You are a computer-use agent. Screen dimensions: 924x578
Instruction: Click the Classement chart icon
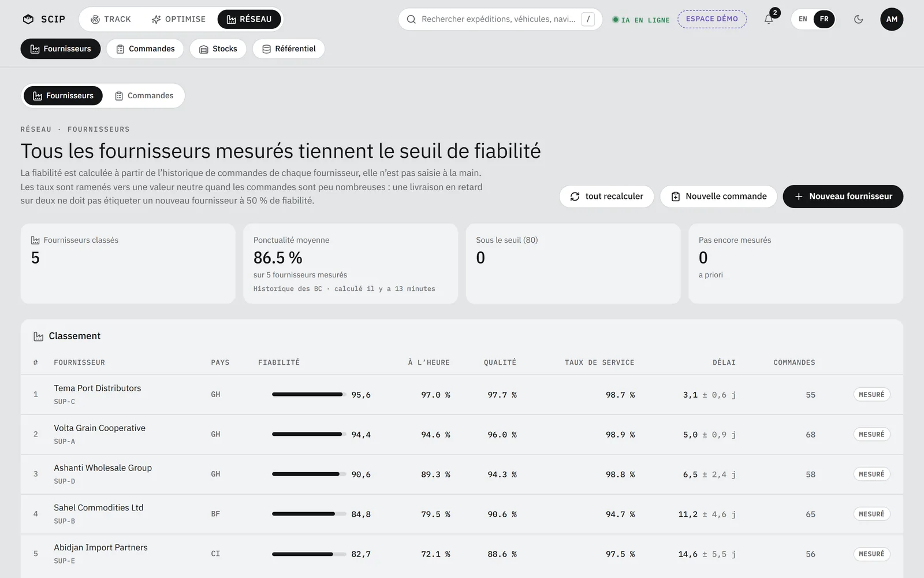point(39,336)
